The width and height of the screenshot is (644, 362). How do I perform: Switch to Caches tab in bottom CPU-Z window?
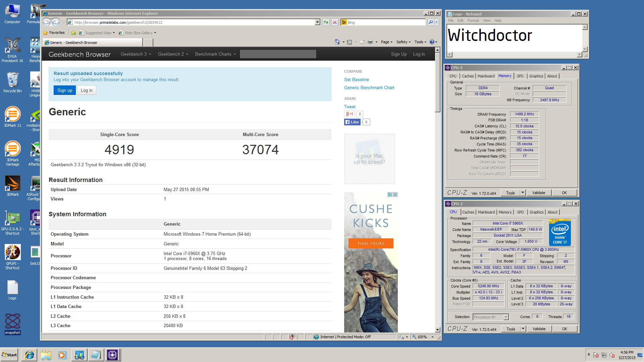pos(468,212)
